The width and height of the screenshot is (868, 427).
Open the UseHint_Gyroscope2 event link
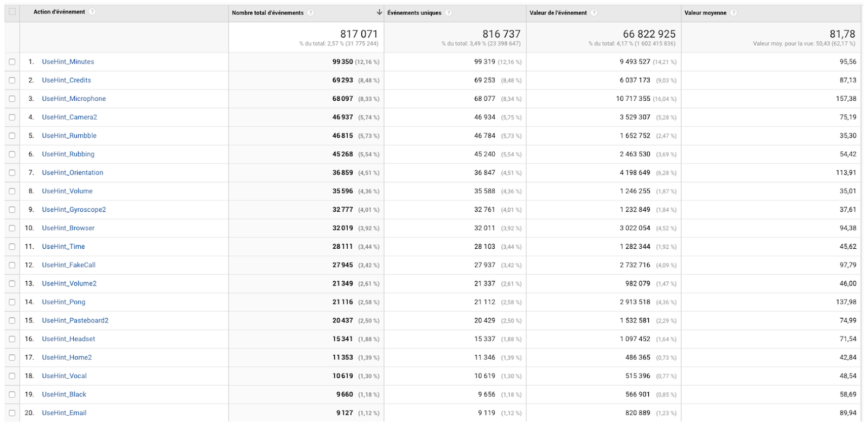74,210
